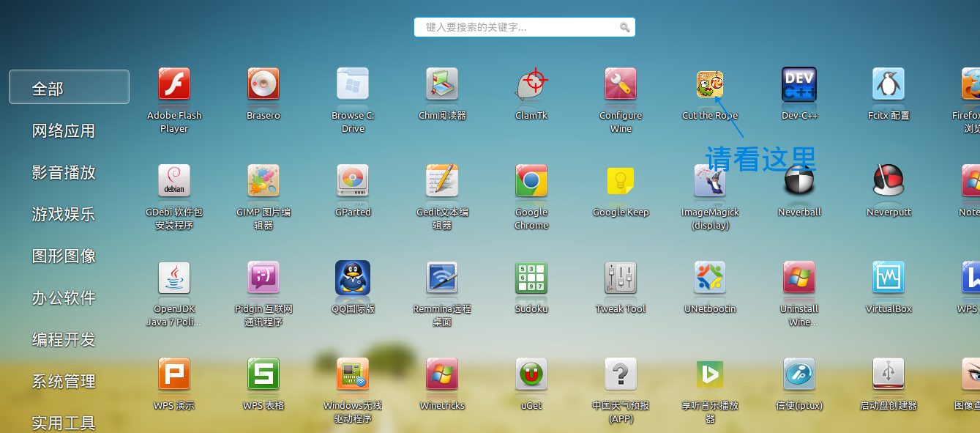The image size is (980, 433).
Task: Open Google Keep
Action: pos(621,180)
